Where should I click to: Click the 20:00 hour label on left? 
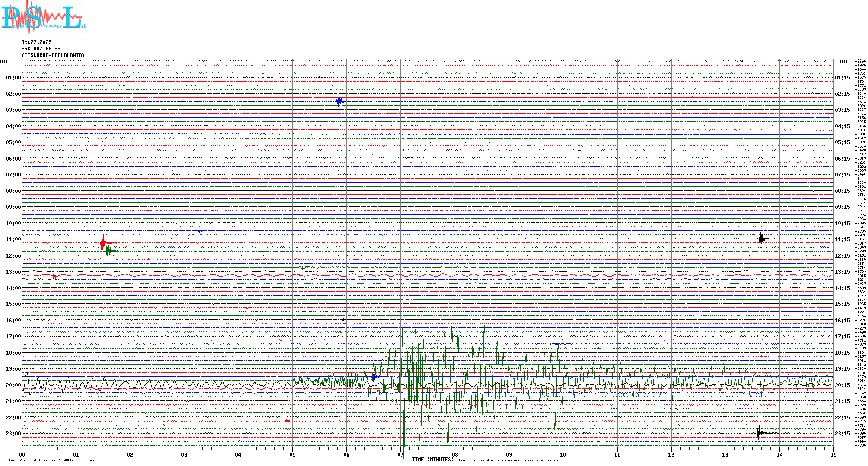pyautogui.click(x=13, y=385)
